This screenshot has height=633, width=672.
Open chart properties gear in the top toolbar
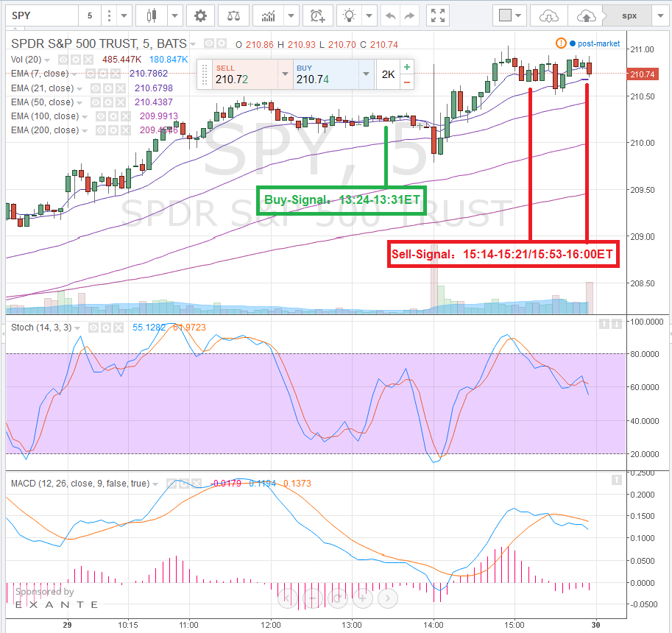click(200, 16)
